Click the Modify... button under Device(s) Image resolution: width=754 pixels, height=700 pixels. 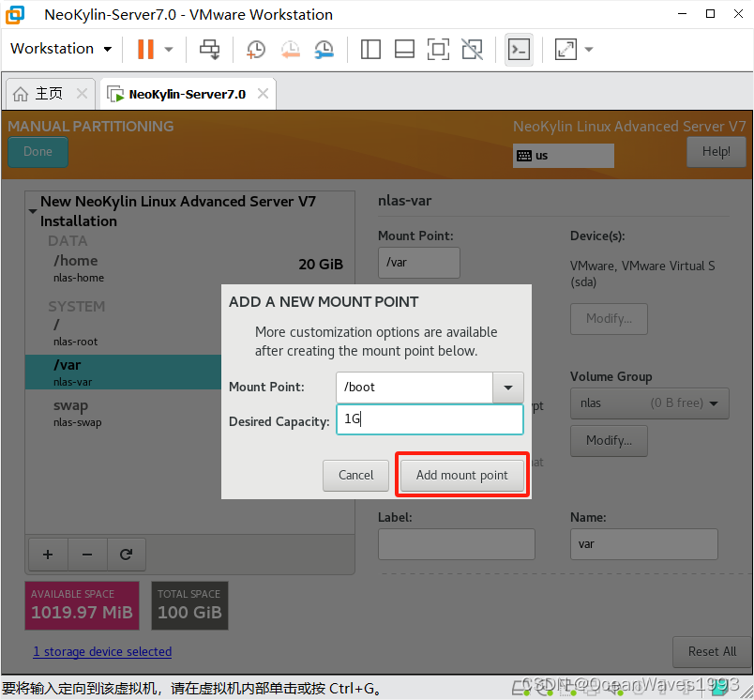(609, 318)
